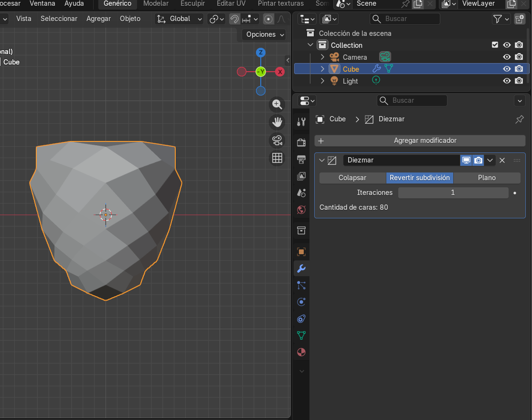Open the Object Data mesh properties tab

pos(301,335)
